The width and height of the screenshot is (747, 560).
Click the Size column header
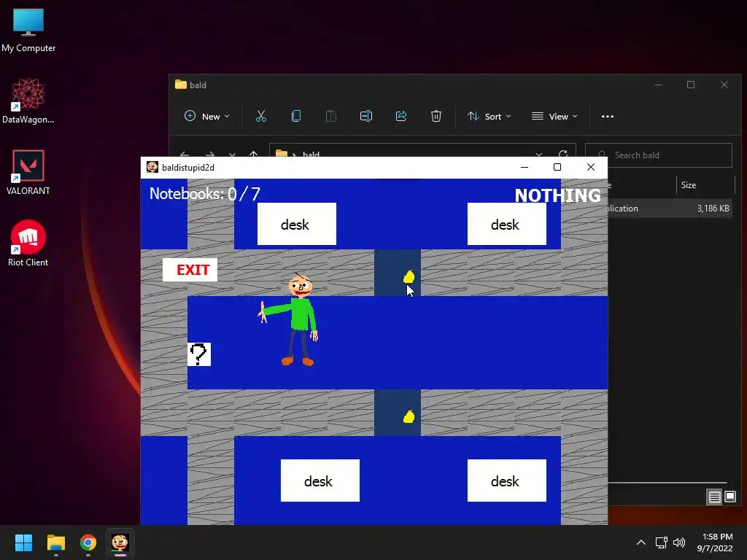click(689, 185)
